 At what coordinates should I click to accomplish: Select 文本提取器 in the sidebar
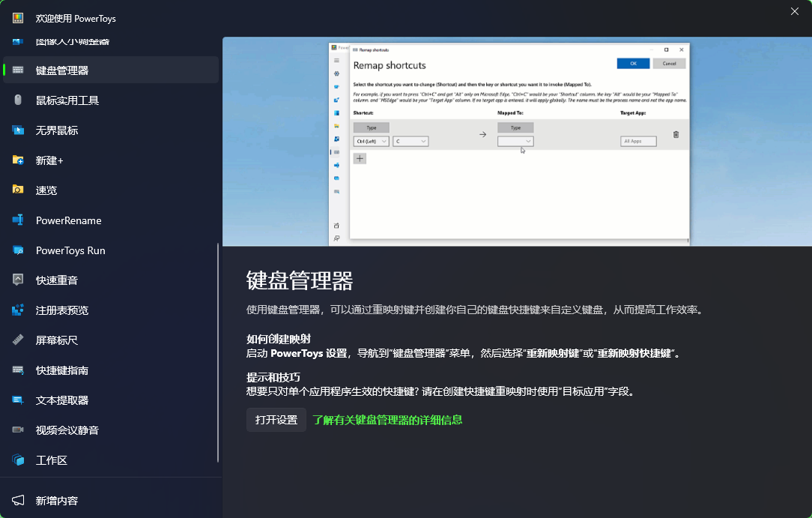[111, 400]
